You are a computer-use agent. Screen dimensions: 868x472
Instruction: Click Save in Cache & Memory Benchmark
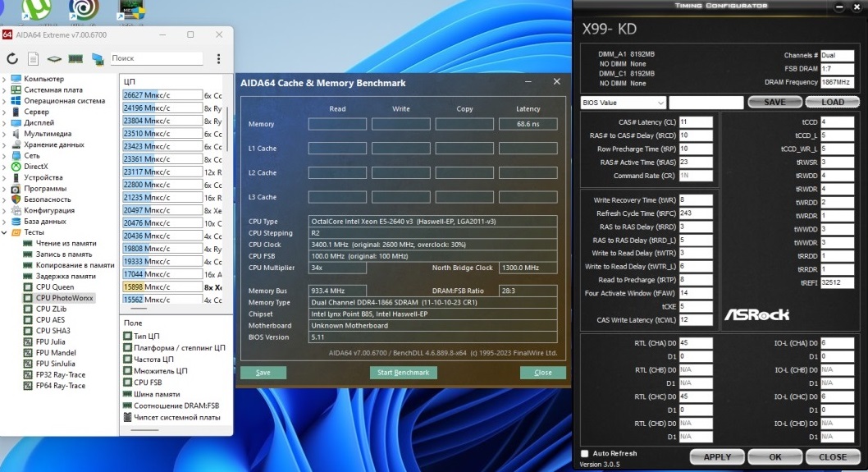[x=263, y=373]
